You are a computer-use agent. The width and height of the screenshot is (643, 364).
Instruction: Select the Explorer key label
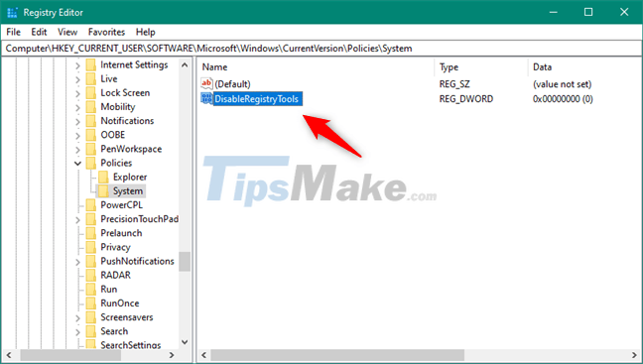pos(130,178)
